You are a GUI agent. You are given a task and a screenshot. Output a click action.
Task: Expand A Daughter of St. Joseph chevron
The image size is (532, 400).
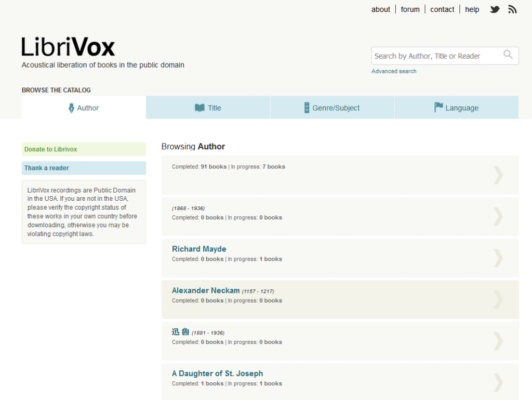pos(498,382)
